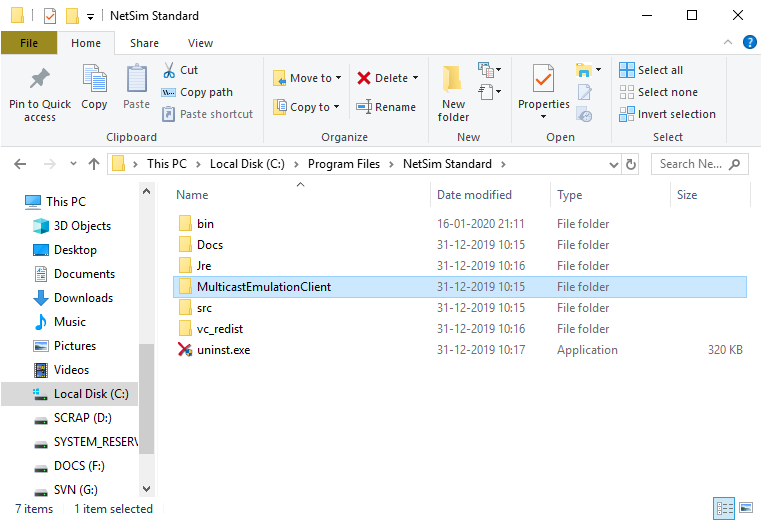Viewport: 762px width, 521px height.
Task: Click the History icon in Open group
Action: point(584,115)
